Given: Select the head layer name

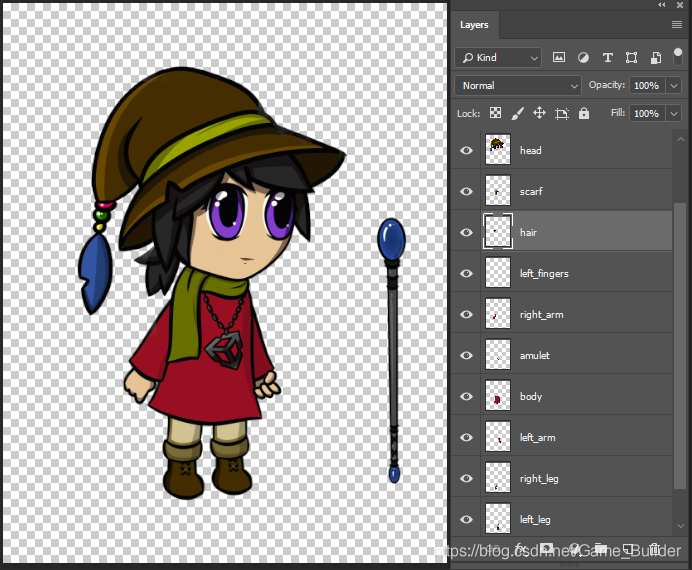Looking at the screenshot, I should point(530,150).
